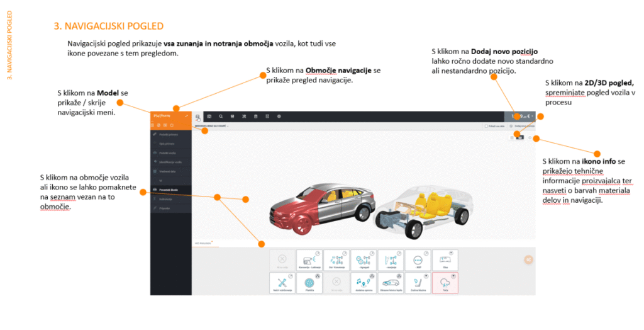Open the settings gear icon in the top toolbar
The width and height of the screenshot is (644, 330).
tap(279, 117)
